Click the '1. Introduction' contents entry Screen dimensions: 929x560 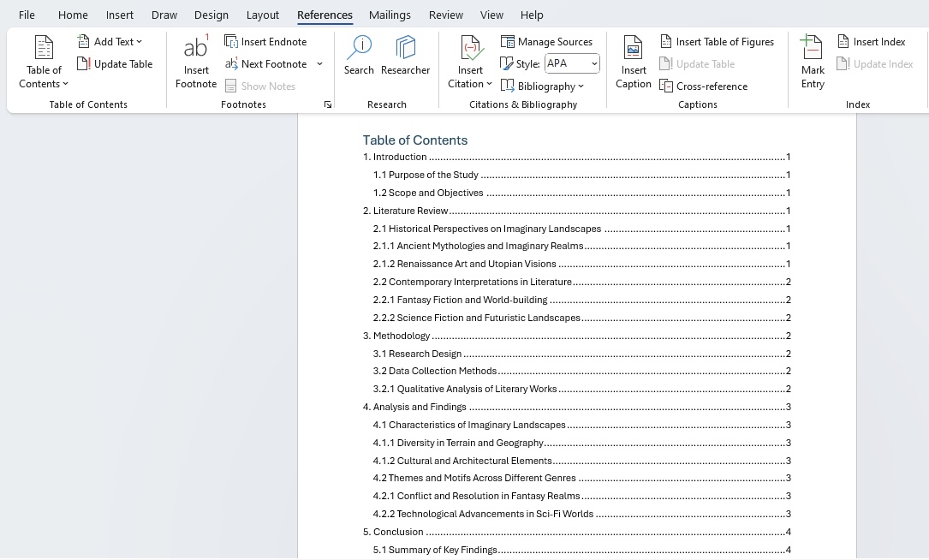(576, 157)
